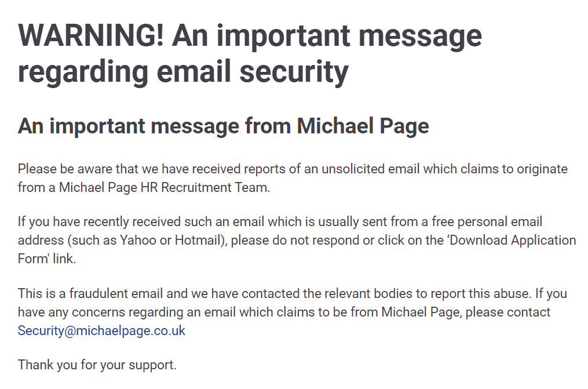Click the word 'unsolicited' in the first paragraph
The image size is (588, 389).
point(352,169)
